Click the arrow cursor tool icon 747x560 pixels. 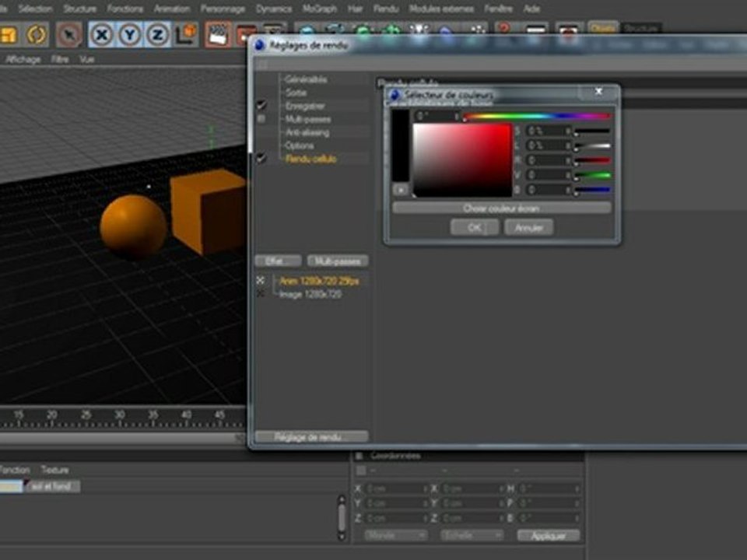point(69,35)
